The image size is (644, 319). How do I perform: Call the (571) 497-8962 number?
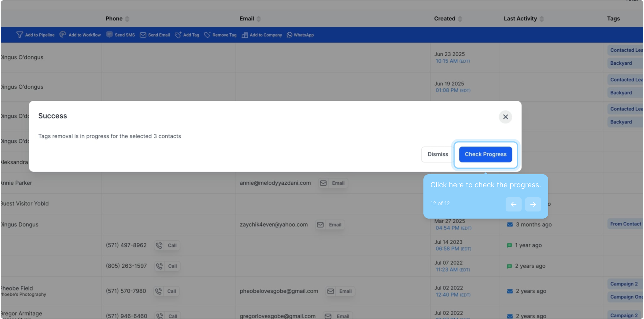(167, 245)
